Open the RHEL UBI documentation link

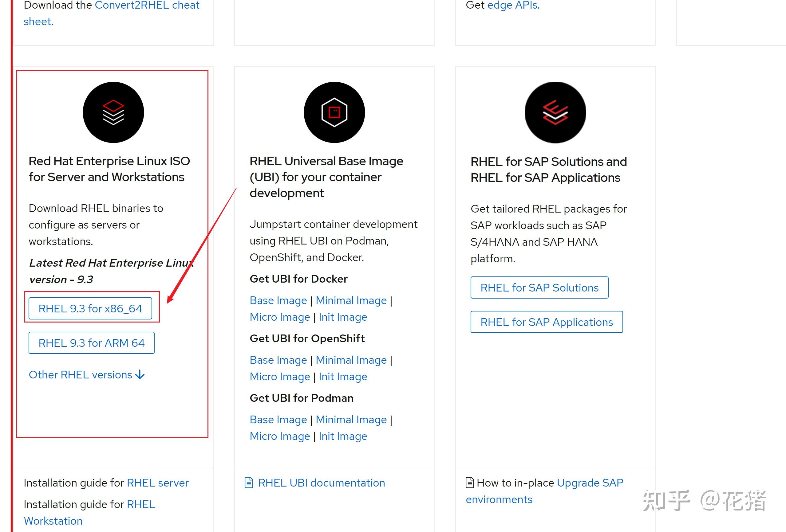point(321,483)
